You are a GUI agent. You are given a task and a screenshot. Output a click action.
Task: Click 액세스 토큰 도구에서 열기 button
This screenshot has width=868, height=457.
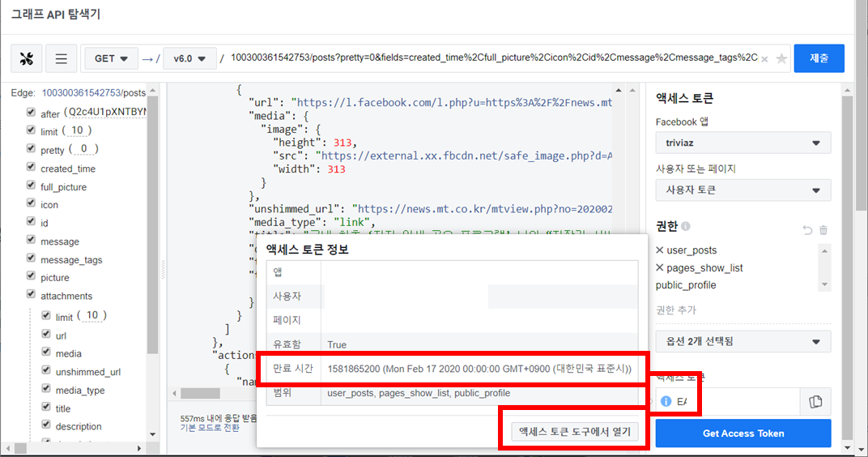pos(575,432)
